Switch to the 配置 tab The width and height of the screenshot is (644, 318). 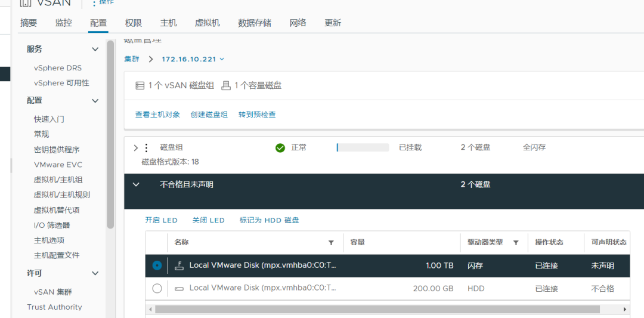98,23
